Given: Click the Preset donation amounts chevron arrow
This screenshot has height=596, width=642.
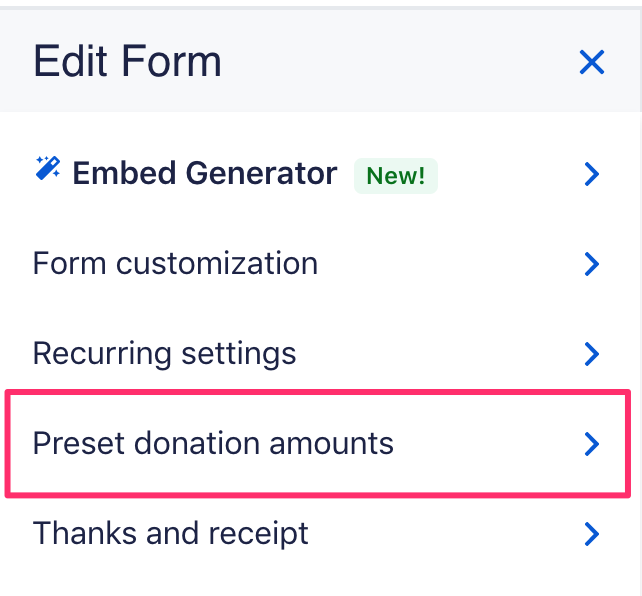Looking at the screenshot, I should [592, 443].
